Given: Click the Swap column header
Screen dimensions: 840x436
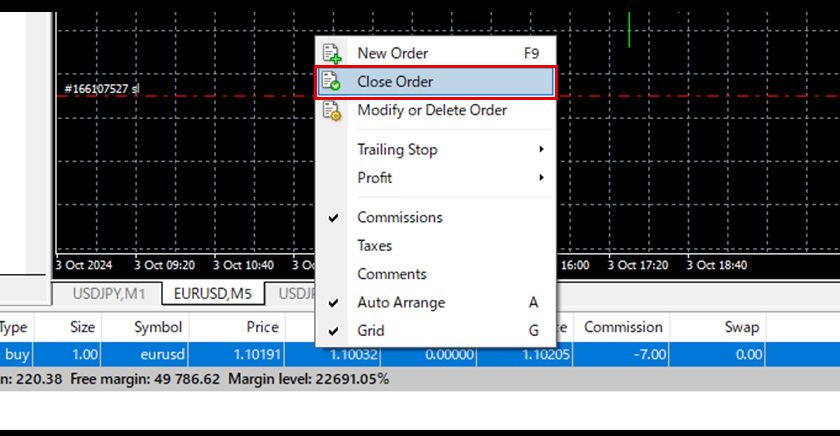Looking at the screenshot, I should coord(741,327).
